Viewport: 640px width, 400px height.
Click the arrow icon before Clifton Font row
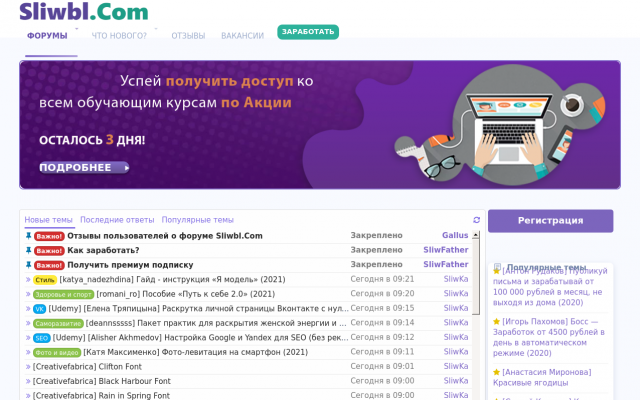28,367
